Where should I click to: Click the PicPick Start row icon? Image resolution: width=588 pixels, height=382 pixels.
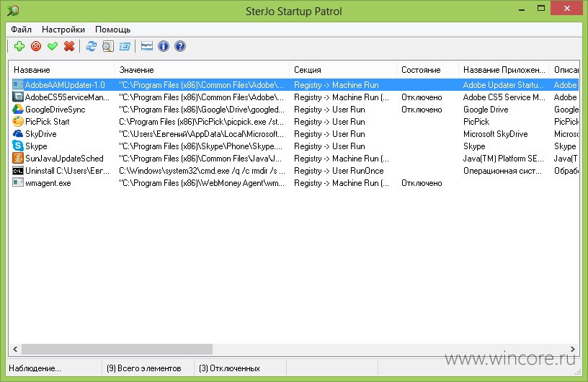17,122
